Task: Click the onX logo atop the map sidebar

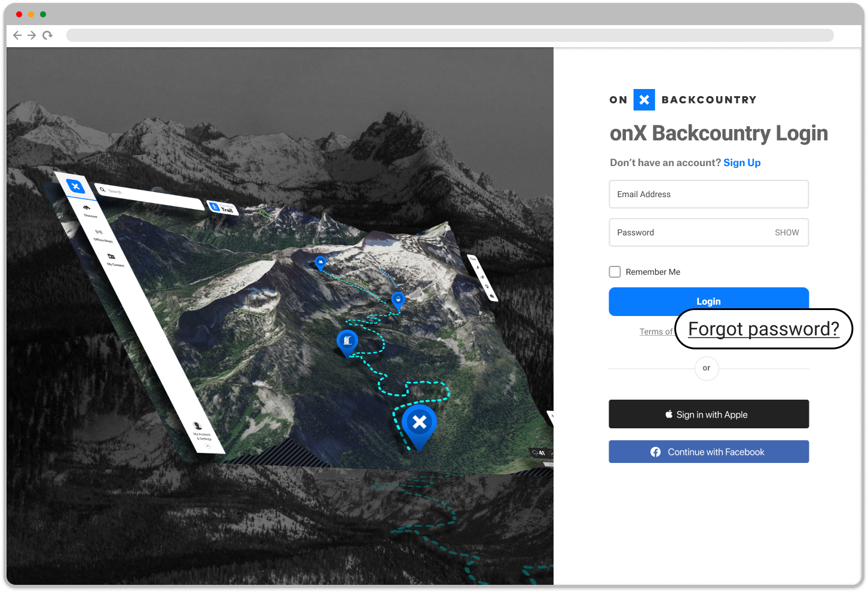Action: 77,186
